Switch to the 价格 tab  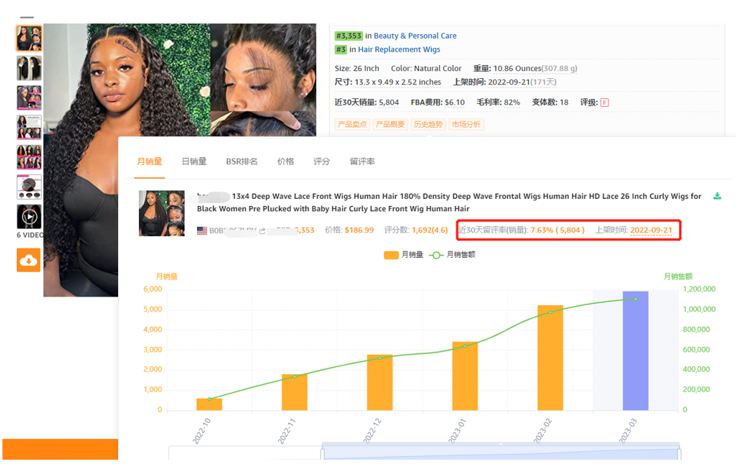coord(285,161)
